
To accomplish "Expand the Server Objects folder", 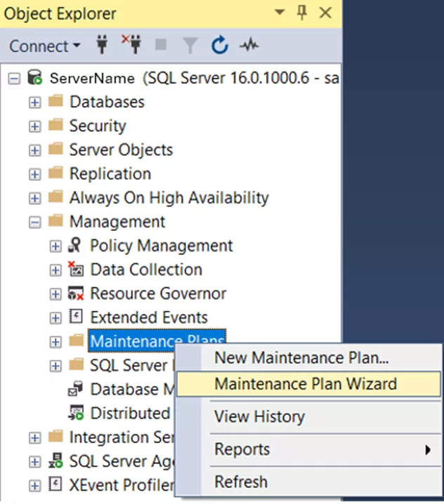I will point(34,151).
